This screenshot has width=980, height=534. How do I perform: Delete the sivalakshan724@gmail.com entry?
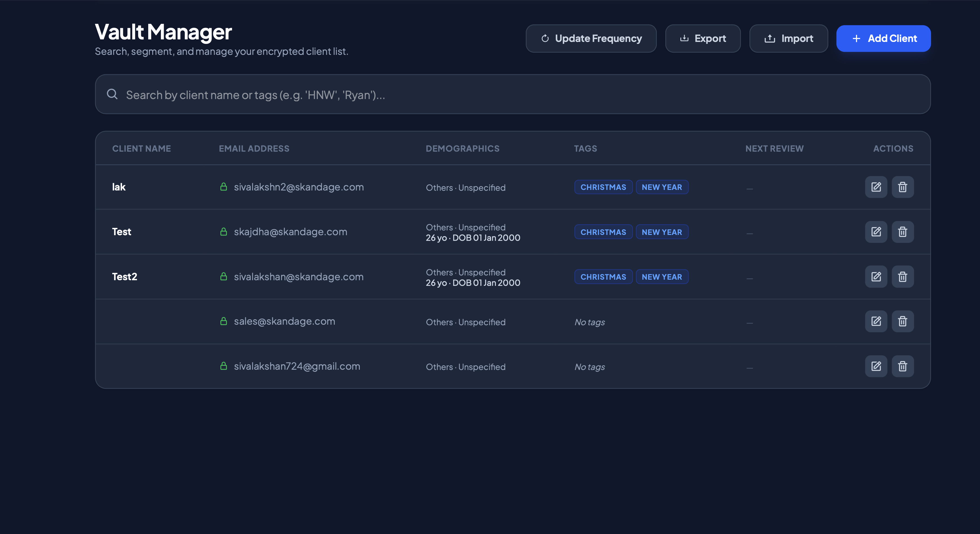(x=902, y=366)
